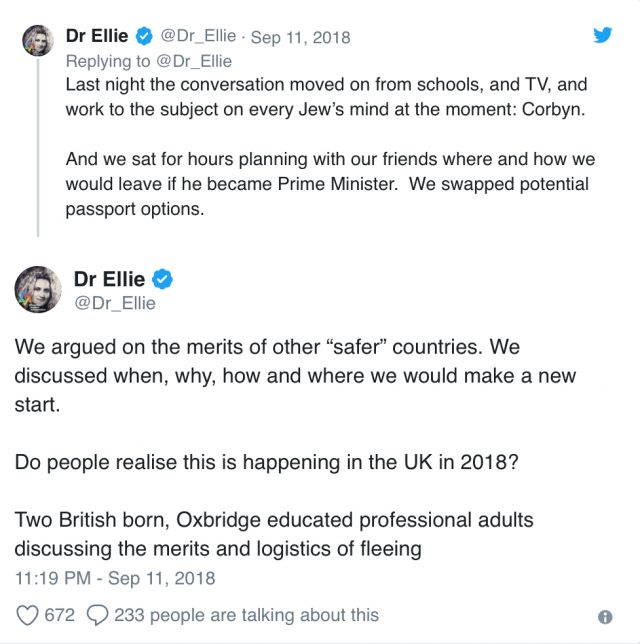Viewport: 640px width, 644px height.
Task: Click the Twitter bird logo
Action: pyautogui.click(x=602, y=35)
